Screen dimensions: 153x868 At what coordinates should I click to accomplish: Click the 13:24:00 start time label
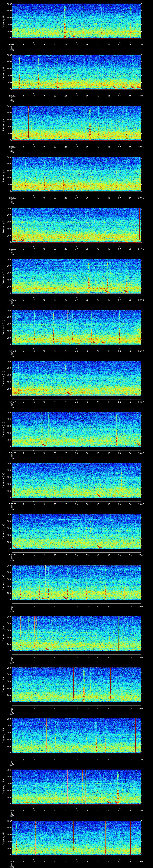pos(12,453)
